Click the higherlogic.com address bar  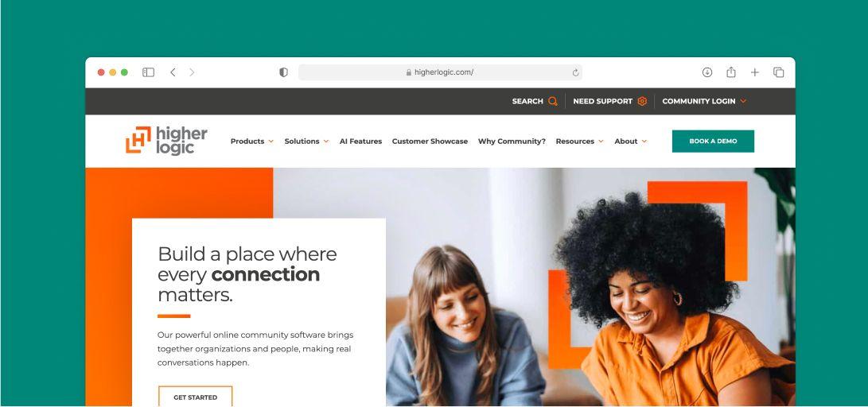coord(440,72)
